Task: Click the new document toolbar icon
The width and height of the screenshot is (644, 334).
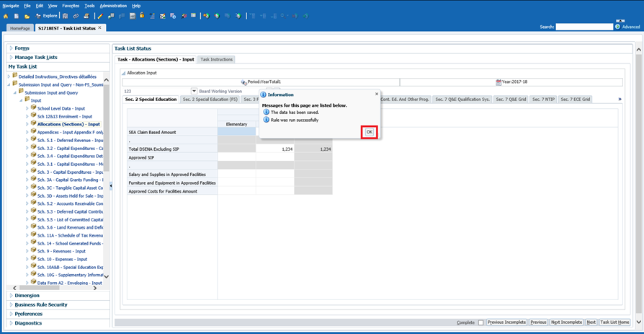Action: point(17,16)
